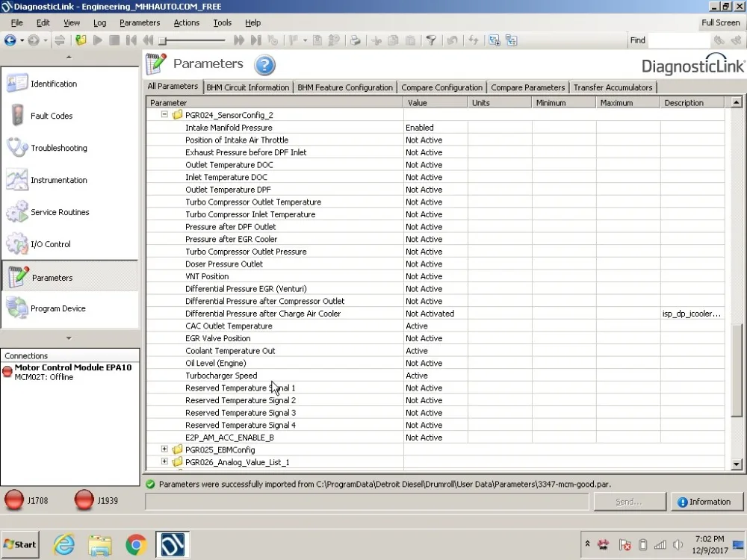Screen dimensions: 747x560
Task: Open the Program Device section
Action: pos(58,308)
